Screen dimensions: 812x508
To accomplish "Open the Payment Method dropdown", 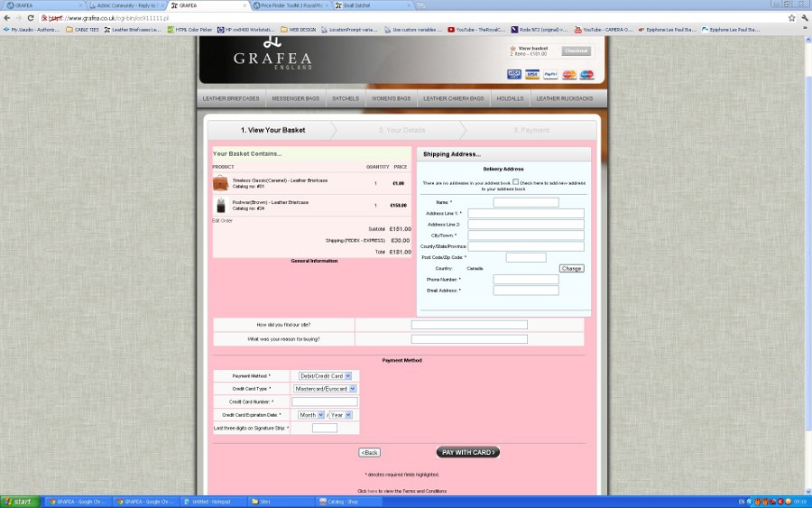I will coord(322,375).
